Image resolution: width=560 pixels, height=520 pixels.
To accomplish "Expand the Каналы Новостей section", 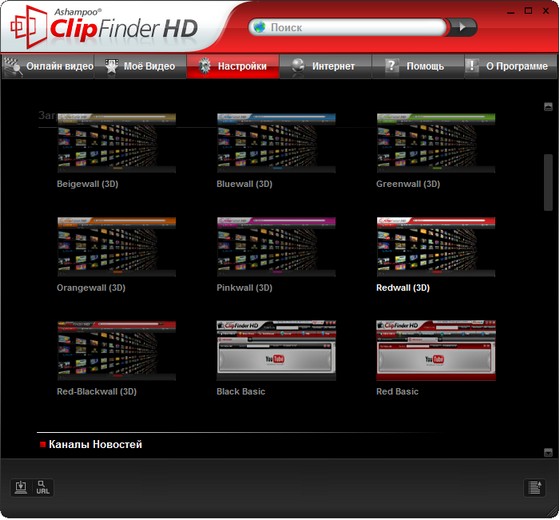I will (x=91, y=444).
